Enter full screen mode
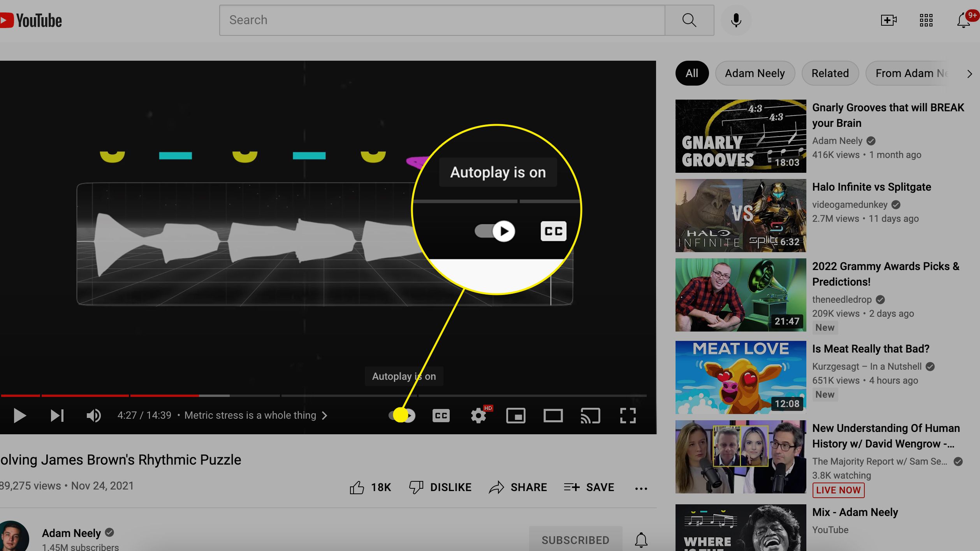 coord(628,416)
